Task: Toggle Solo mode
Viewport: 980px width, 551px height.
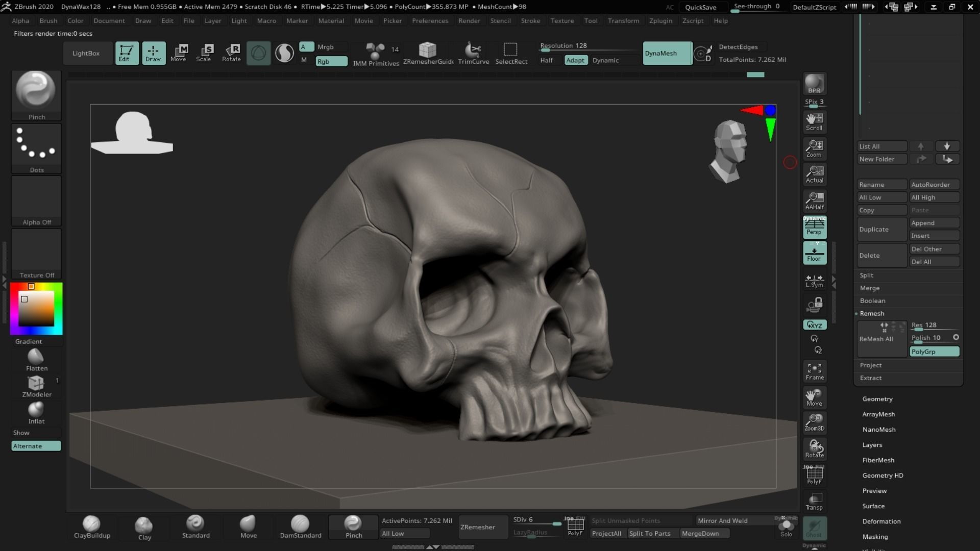Action: tap(786, 528)
